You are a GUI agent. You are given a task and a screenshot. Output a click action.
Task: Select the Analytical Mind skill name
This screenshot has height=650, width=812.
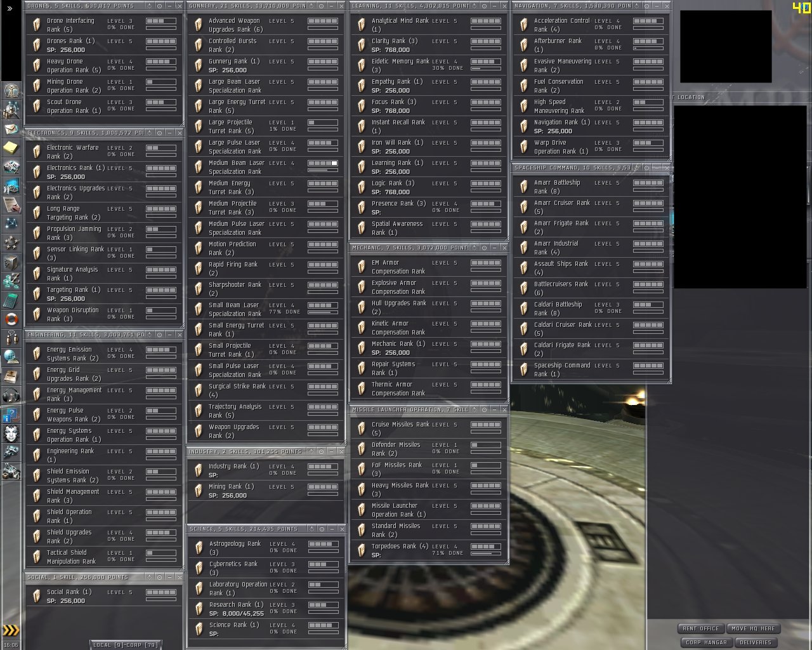tap(400, 25)
